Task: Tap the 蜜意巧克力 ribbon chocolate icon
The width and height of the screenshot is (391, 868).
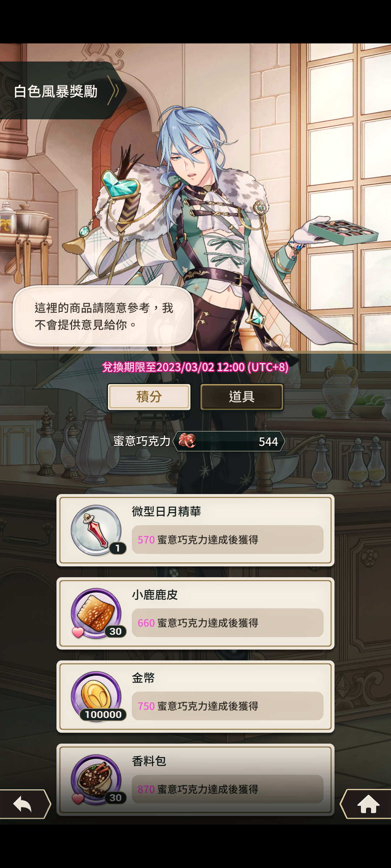Action: pyautogui.click(x=187, y=441)
